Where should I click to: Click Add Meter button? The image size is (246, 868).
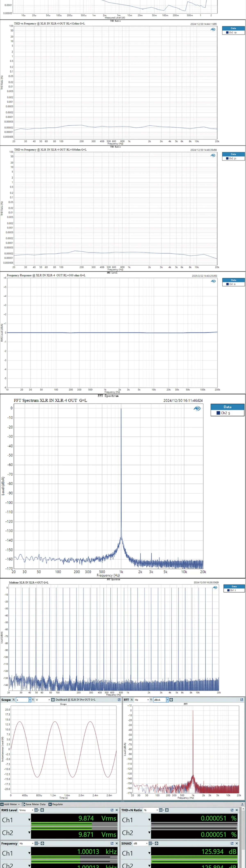click(9, 804)
